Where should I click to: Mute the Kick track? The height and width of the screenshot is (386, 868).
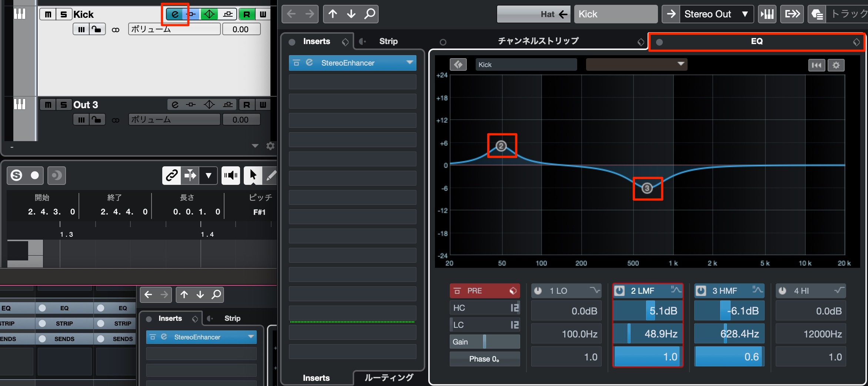[48, 14]
